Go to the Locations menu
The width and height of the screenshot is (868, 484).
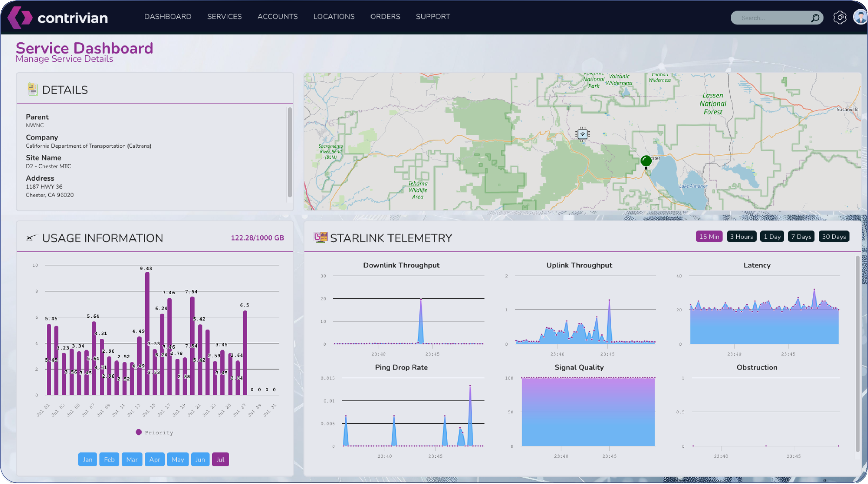[334, 17]
